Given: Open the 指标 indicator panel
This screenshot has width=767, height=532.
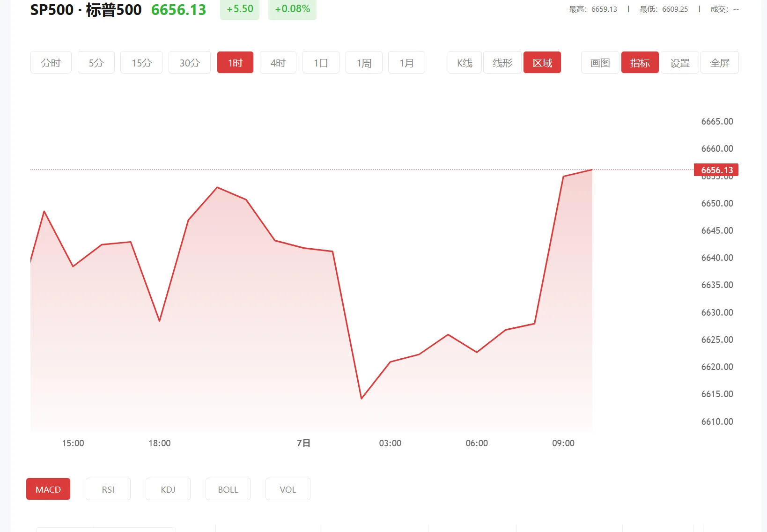Looking at the screenshot, I should (x=640, y=62).
